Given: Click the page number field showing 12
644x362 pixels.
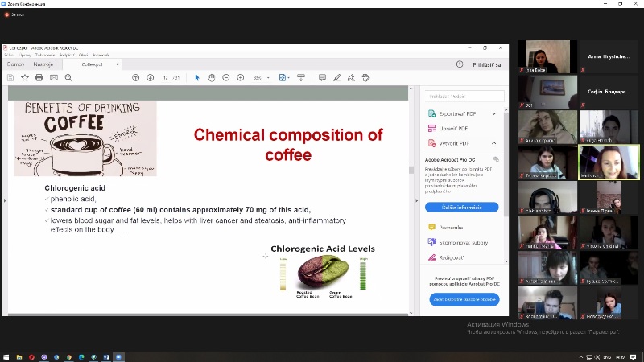Looking at the screenshot, I should [x=166, y=77].
